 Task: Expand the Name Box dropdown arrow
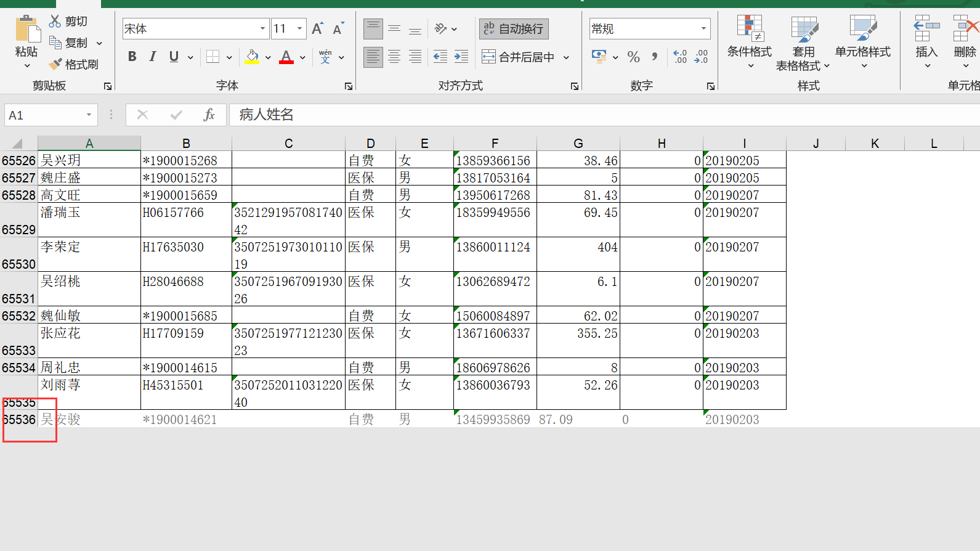coord(89,115)
